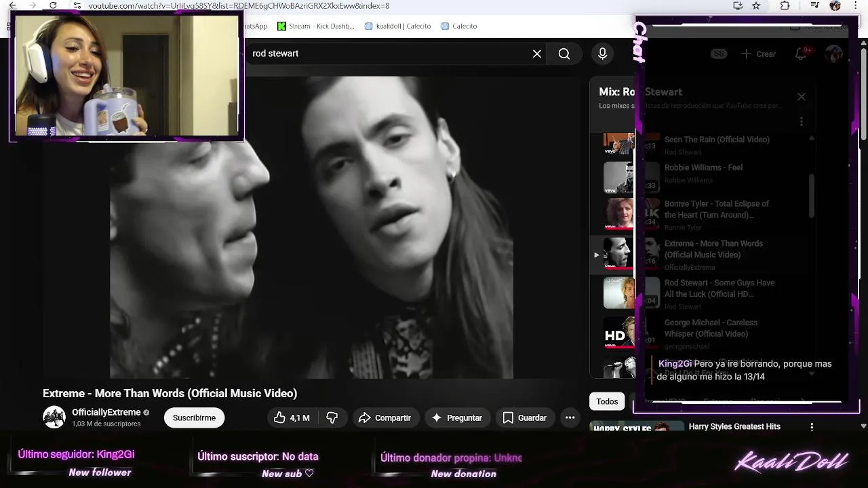
Task: Open the site info icon beside URL
Action: (x=77, y=5)
